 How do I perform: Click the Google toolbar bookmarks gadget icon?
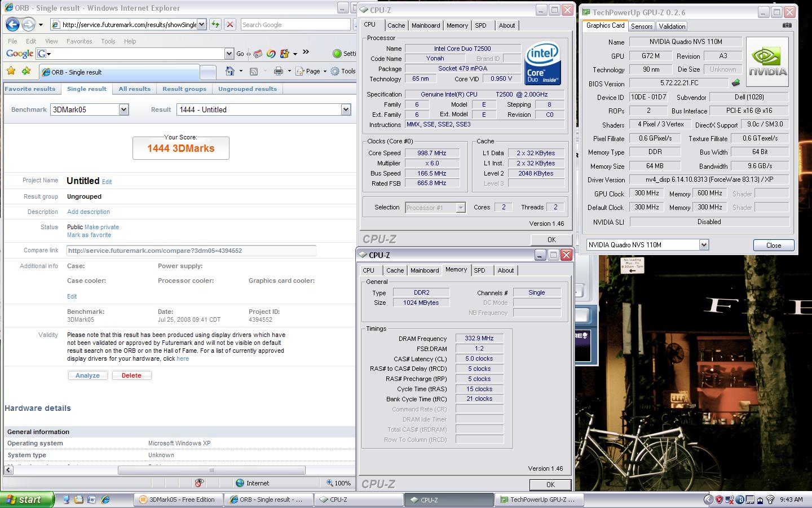pos(285,54)
